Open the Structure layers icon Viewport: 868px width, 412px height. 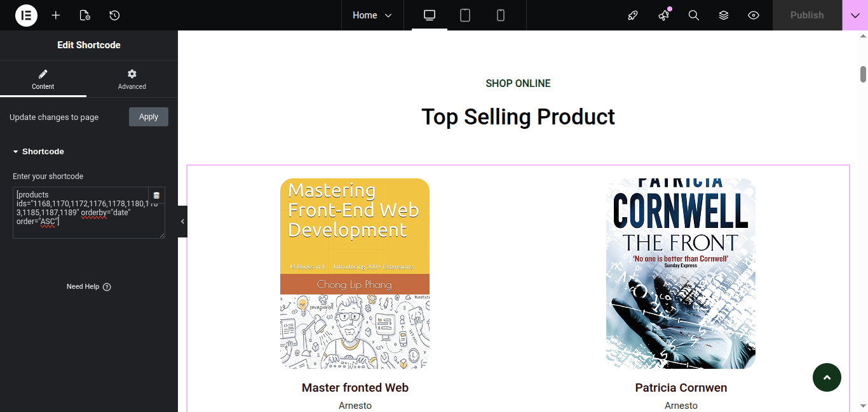click(724, 15)
